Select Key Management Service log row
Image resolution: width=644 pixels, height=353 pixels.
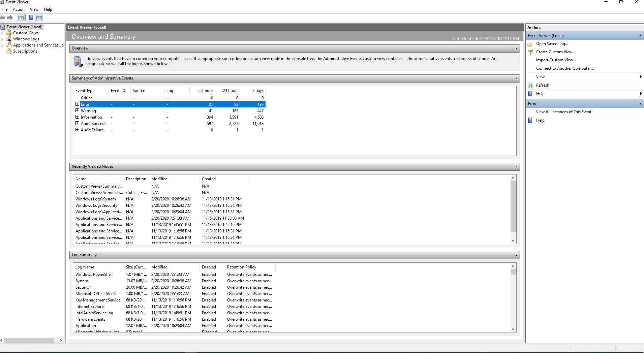[174, 300]
